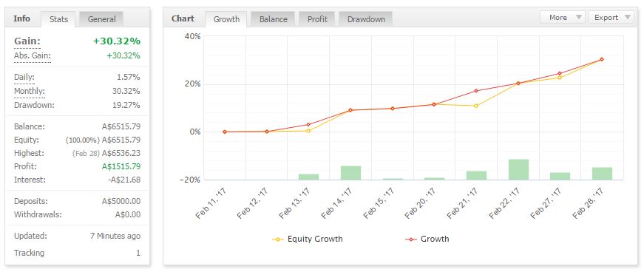Click the Feb 13 equity growth marker
644x272 pixels.
(308, 131)
